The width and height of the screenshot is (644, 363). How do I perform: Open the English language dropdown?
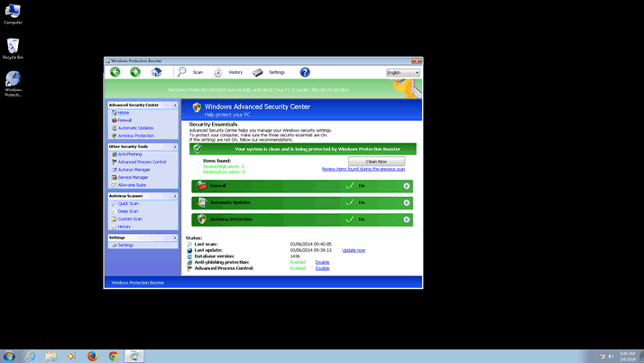(403, 72)
